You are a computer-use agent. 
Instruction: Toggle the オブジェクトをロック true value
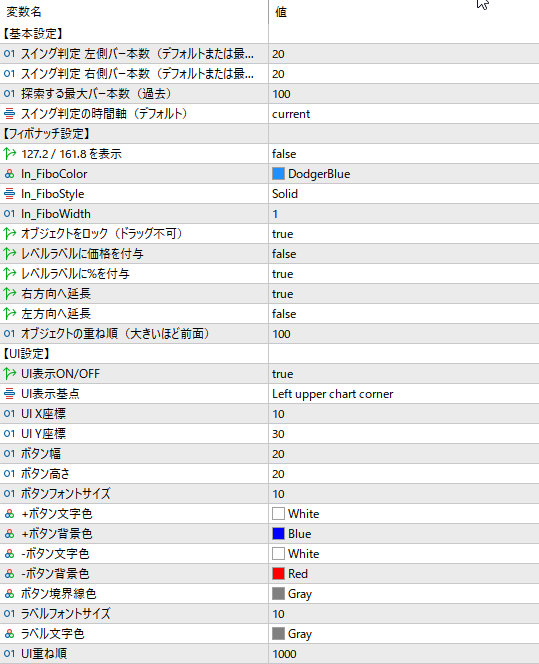(404, 234)
